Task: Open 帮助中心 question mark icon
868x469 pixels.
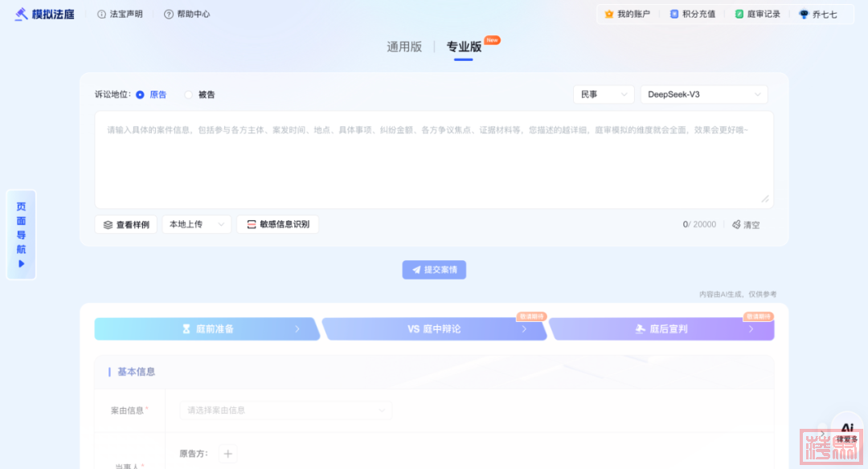Action: click(x=168, y=14)
